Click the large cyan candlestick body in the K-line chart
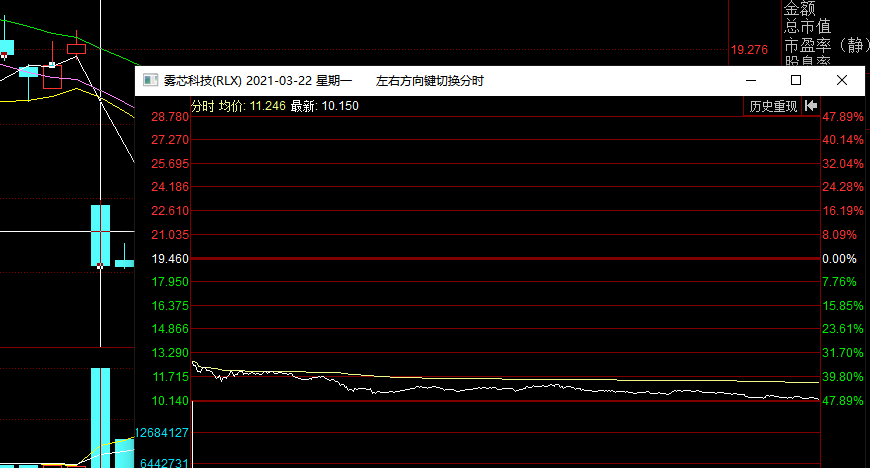The image size is (870, 468). pos(100,235)
